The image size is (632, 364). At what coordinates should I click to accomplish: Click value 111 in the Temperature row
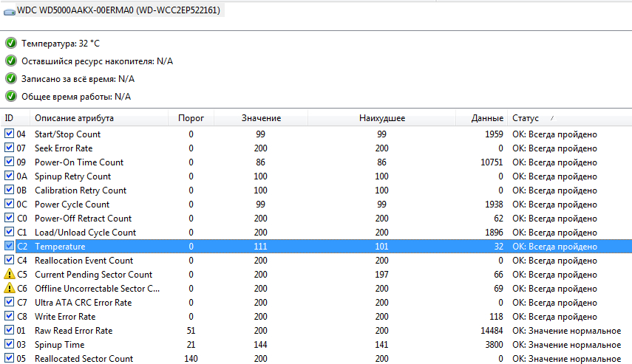point(260,247)
